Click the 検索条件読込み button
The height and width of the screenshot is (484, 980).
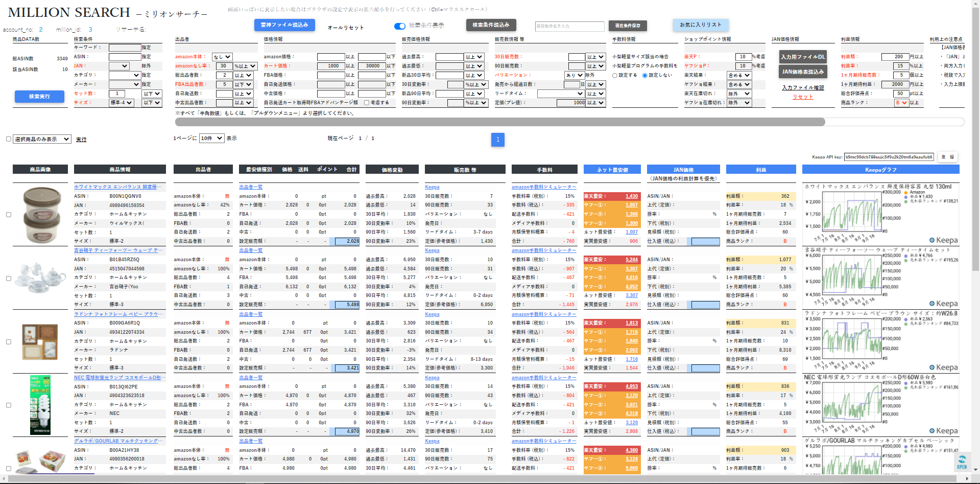[491, 25]
